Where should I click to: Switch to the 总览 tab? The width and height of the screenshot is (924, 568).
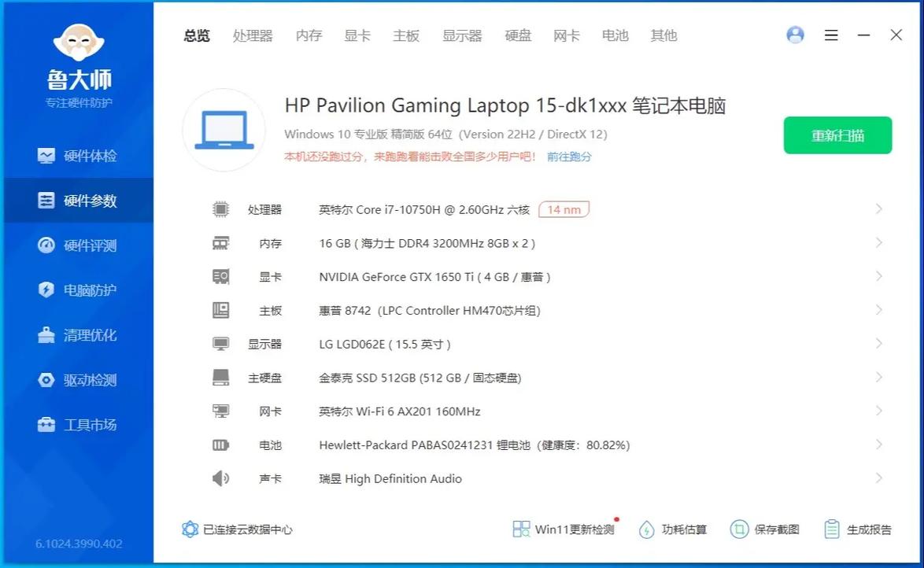click(197, 35)
